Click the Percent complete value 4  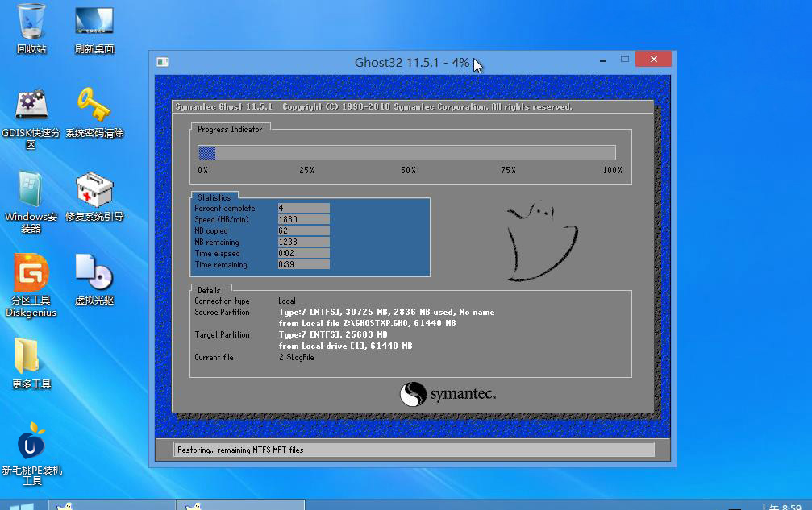pyautogui.click(x=303, y=208)
